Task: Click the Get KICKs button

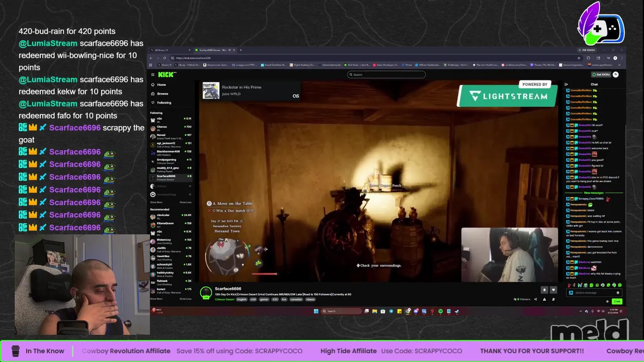Action: pyautogui.click(x=601, y=74)
